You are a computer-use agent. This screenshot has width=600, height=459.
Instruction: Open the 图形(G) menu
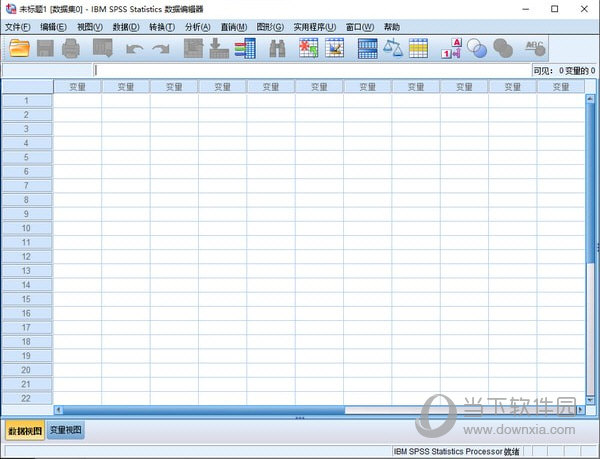coord(270,27)
